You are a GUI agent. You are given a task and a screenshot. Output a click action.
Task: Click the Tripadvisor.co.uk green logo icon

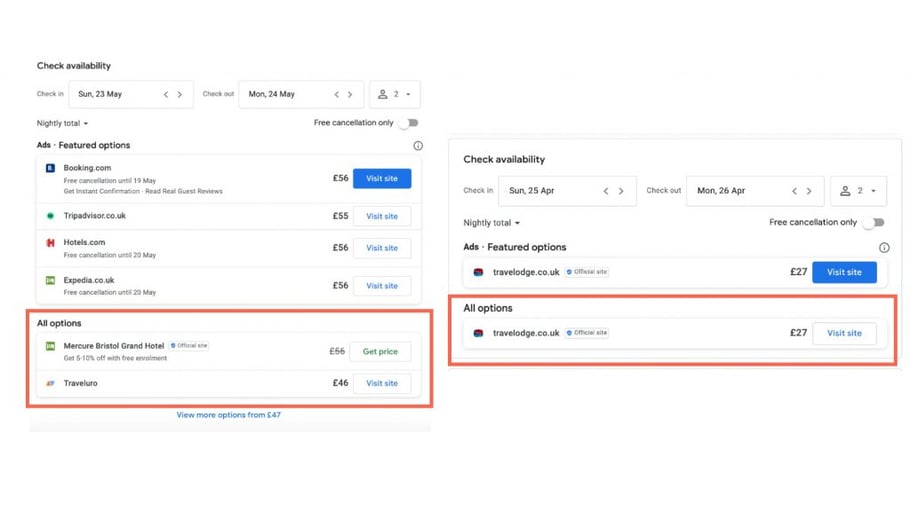click(50, 216)
